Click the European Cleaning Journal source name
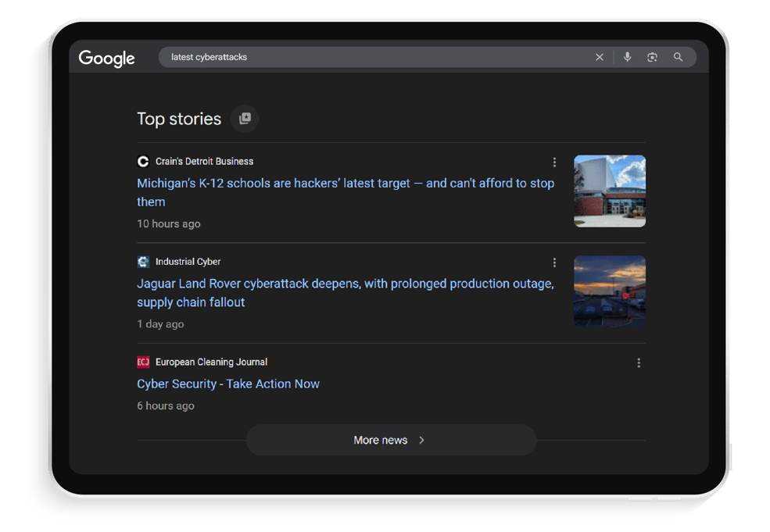This screenshot has height=532, width=770. tap(211, 362)
